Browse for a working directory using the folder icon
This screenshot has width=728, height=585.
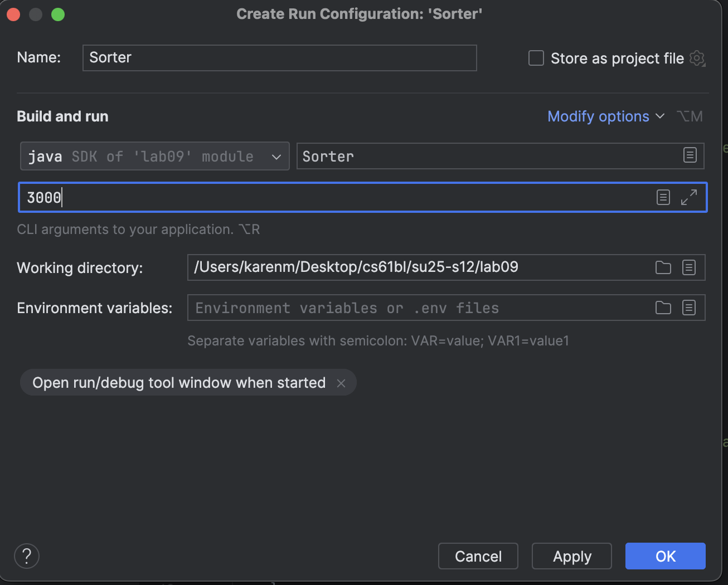(663, 267)
